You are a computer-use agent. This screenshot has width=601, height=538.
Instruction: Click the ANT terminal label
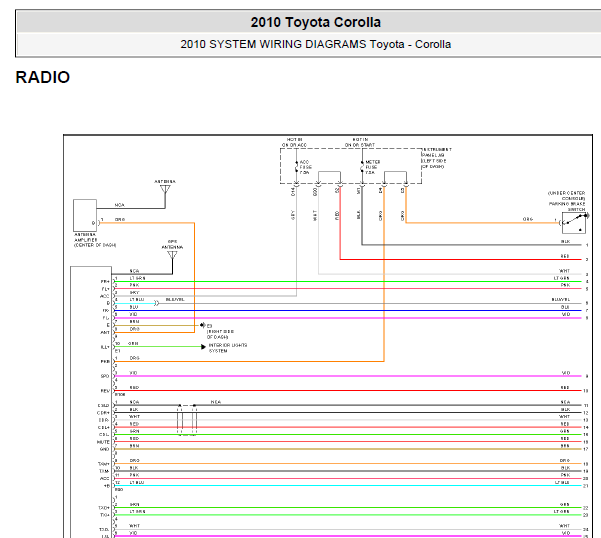click(x=105, y=333)
